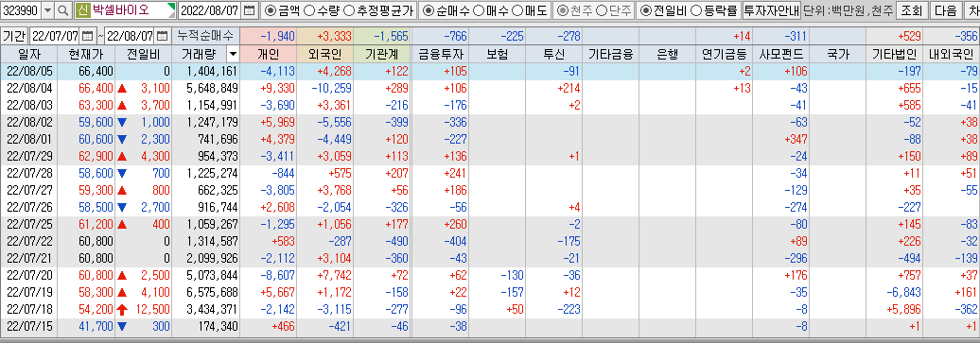Select the 22/08/05 date row

490,71
